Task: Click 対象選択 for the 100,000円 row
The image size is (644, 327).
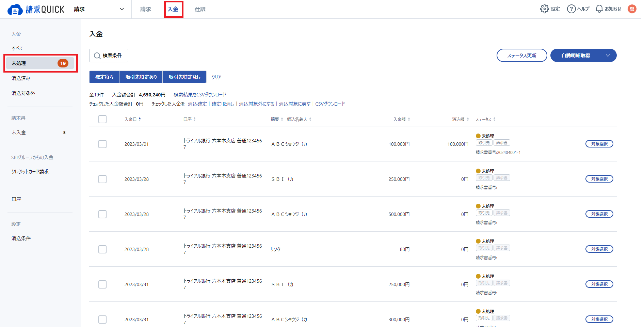Action: 599,144
